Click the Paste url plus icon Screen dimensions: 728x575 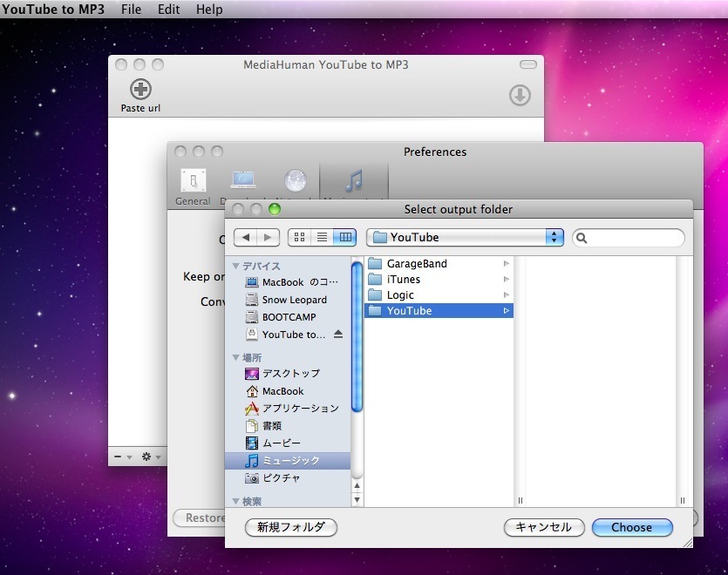click(x=140, y=89)
